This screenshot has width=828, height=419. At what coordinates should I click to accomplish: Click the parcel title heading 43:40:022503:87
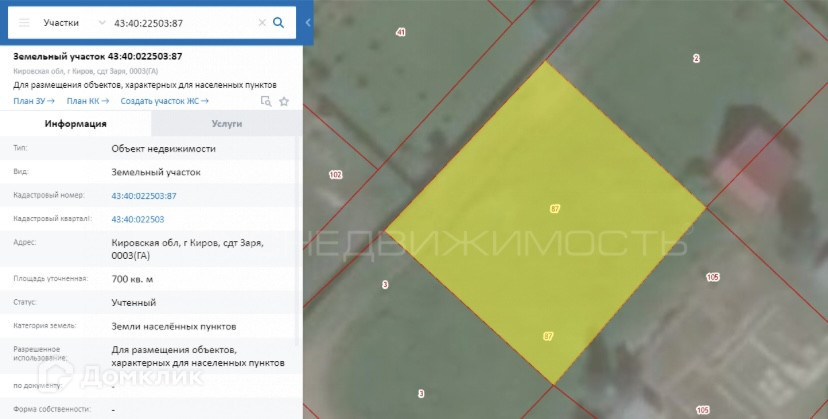point(98,57)
